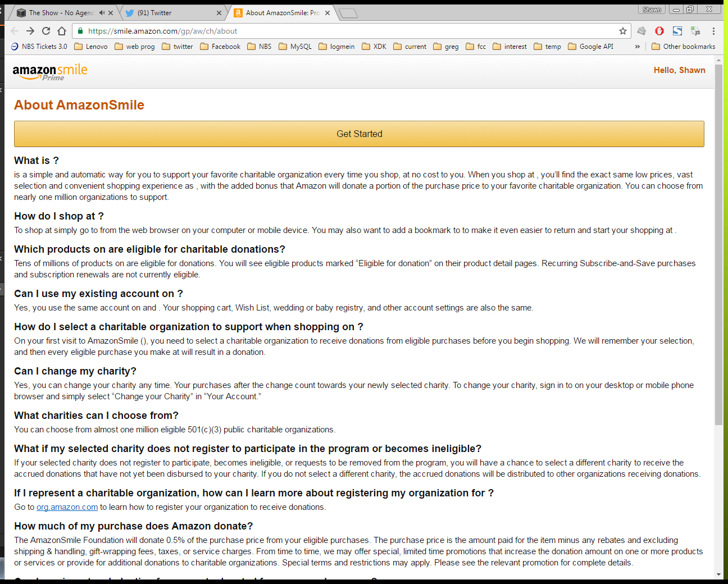Click the gray envelope extension icon
The width and height of the screenshot is (728, 584).
point(641,31)
